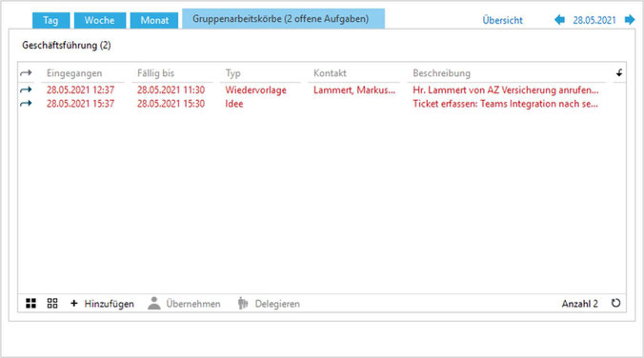Open the Monat view tab

pos(154,20)
